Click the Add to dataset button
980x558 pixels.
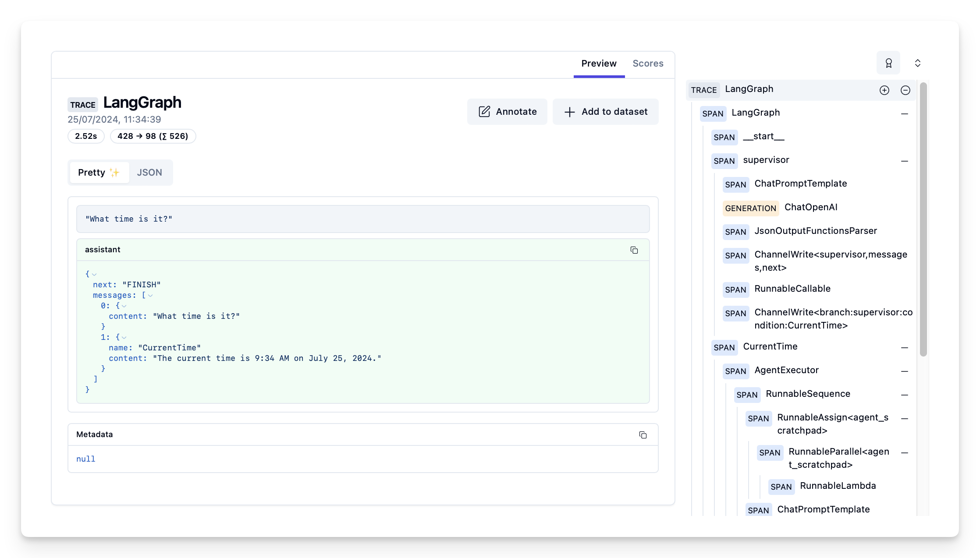(605, 112)
